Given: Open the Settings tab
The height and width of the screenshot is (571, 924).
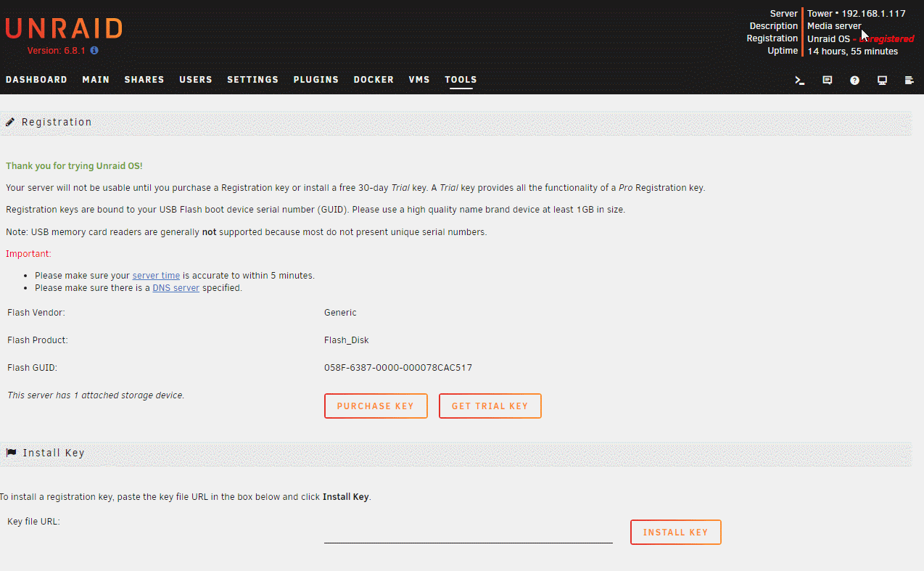Looking at the screenshot, I should tap(252, 80).
